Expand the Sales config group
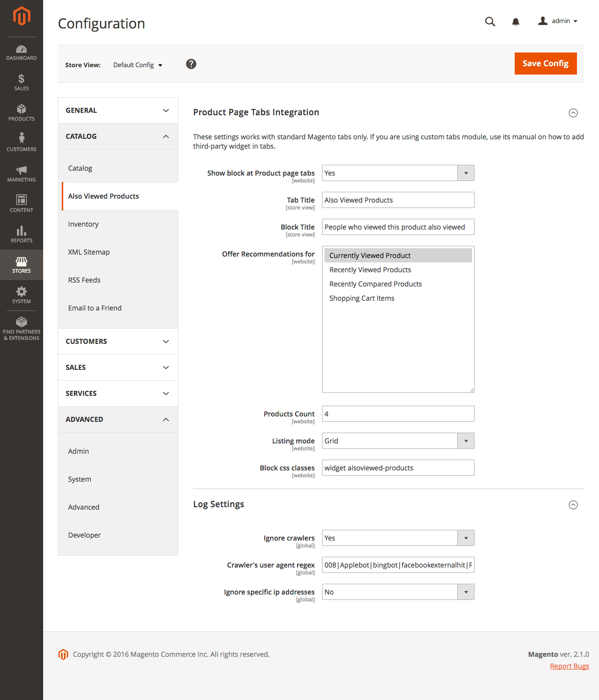599x700 pixels. (x=118, y=367)
